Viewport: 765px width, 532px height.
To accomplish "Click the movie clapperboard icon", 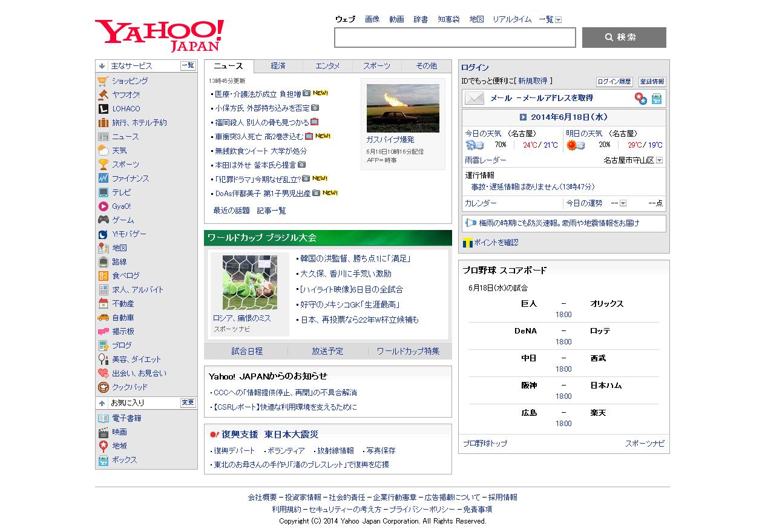I will tap(103, 432).
